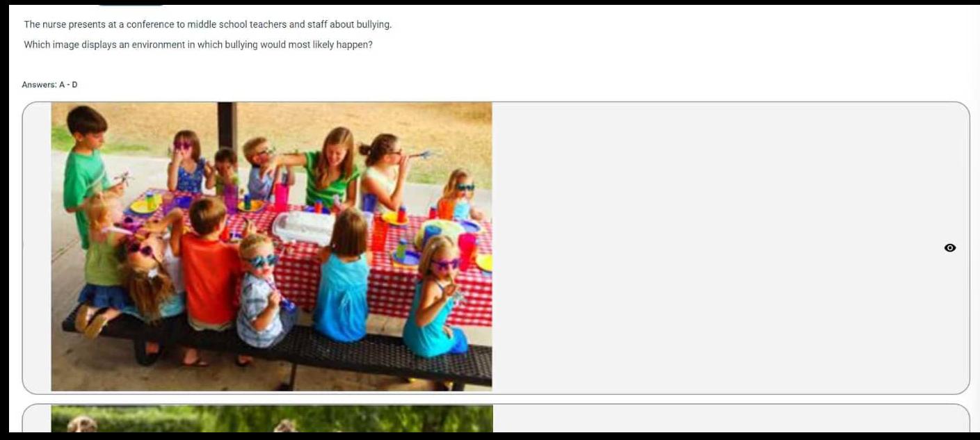The image size is (980, 440).
Task: Click the white cake tray on the table
Action: pyautogui.click(x=304, y=227)
